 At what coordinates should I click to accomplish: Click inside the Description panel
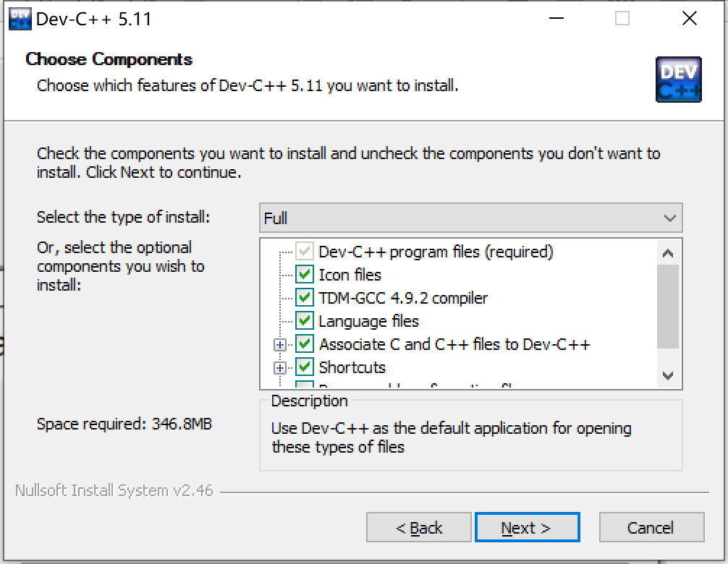click(470, 437)
